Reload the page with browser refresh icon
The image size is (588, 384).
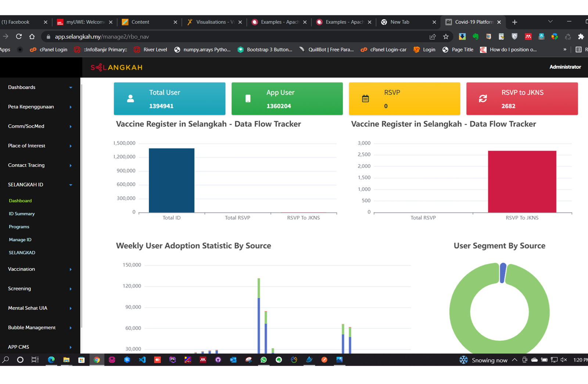pyautogui.click(x=19, y=37)
